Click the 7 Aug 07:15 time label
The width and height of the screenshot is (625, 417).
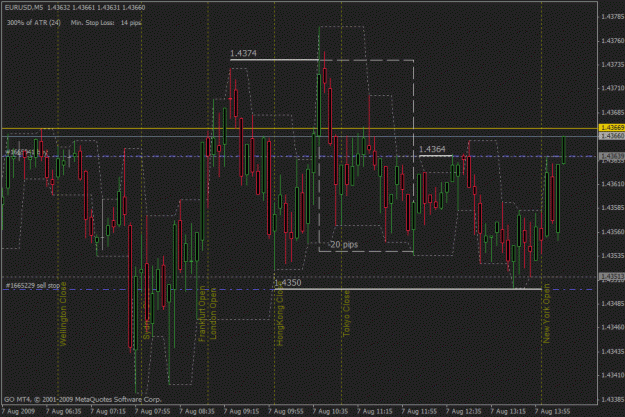tap(108, 411)
